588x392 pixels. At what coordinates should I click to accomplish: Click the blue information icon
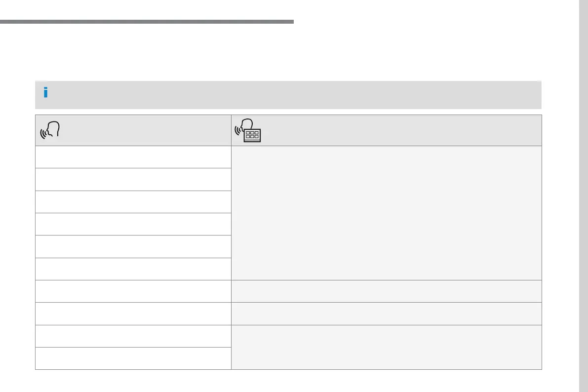[45, 93]
